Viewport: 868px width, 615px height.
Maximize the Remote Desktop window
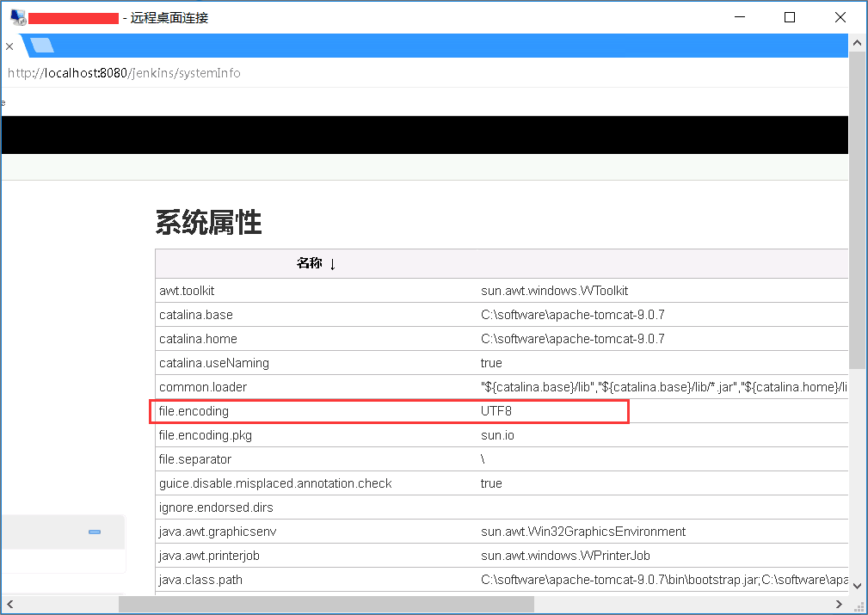[790, 17]
